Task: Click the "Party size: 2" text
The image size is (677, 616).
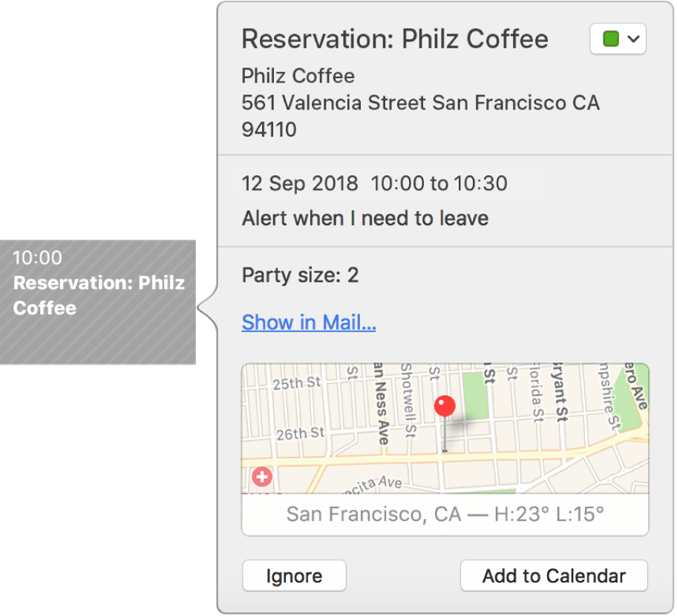Action: click(x=300, y=275)
